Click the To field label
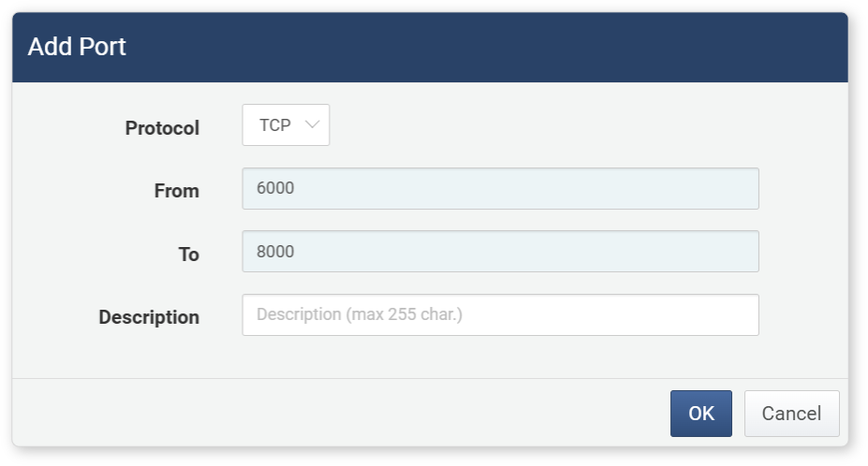This screenshot has width=868, height=466. pos(189,254)
